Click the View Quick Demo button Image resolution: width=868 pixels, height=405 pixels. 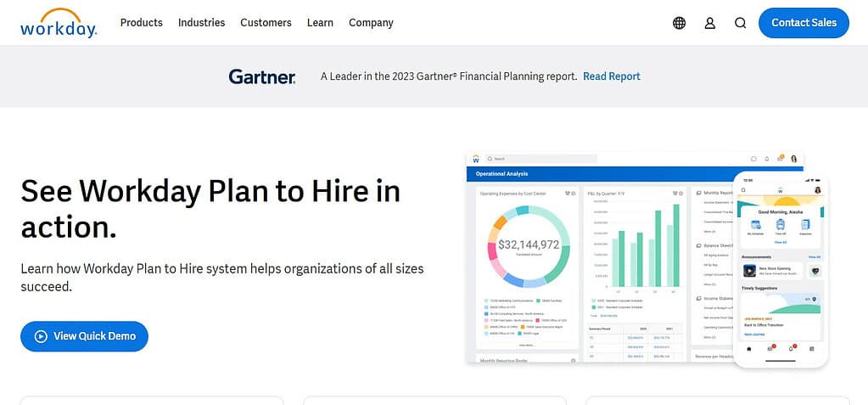pos(84,336)
